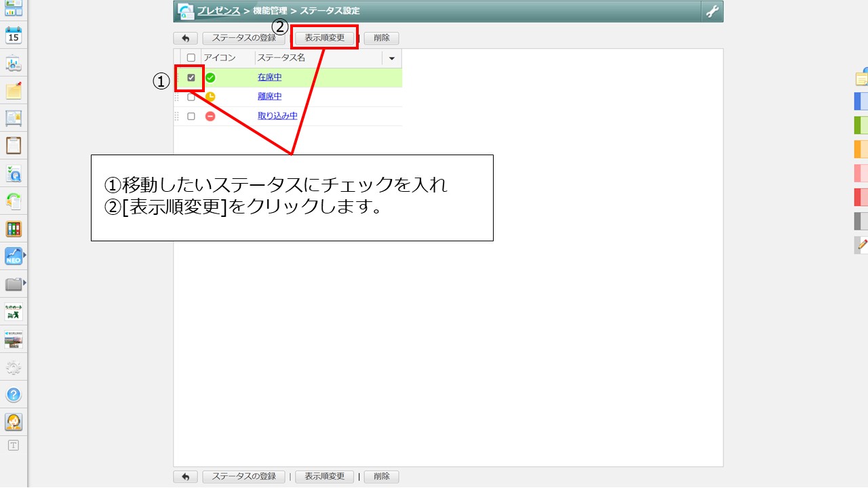The height and width of the screenshot is (488, 868).
Task: Click the orange cabinet icon in sidebar
Action: [13, 227]
